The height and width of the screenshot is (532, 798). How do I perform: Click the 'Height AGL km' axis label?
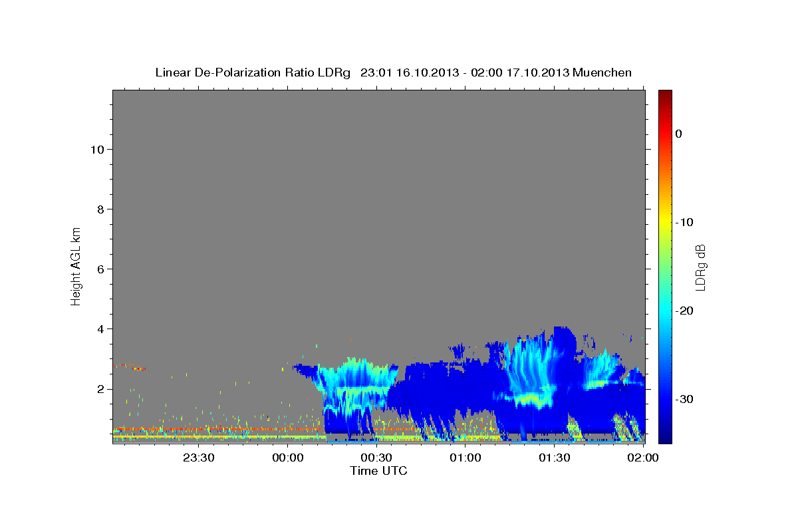click(x=76, y=265)
